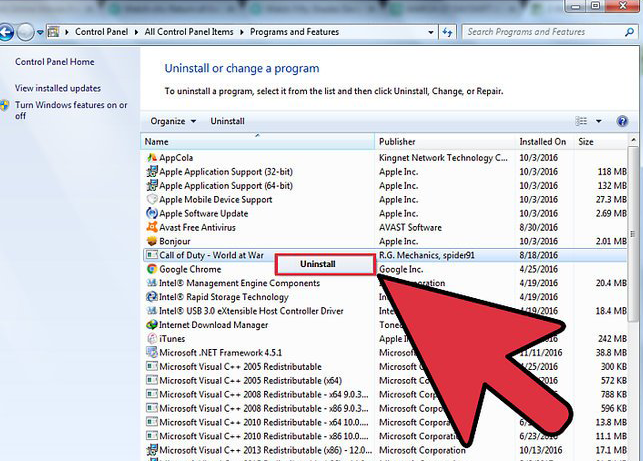Navigate to All Control Panel Items breadcrumb
The height and width of the screenshot is (461, 643).
(x=189, y=32)
